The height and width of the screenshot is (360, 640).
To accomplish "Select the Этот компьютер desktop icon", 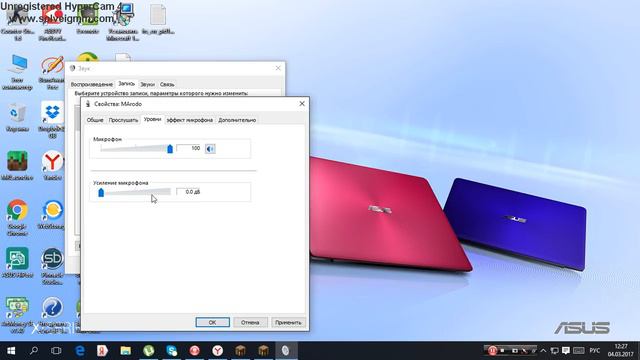I will coord(17,72).
